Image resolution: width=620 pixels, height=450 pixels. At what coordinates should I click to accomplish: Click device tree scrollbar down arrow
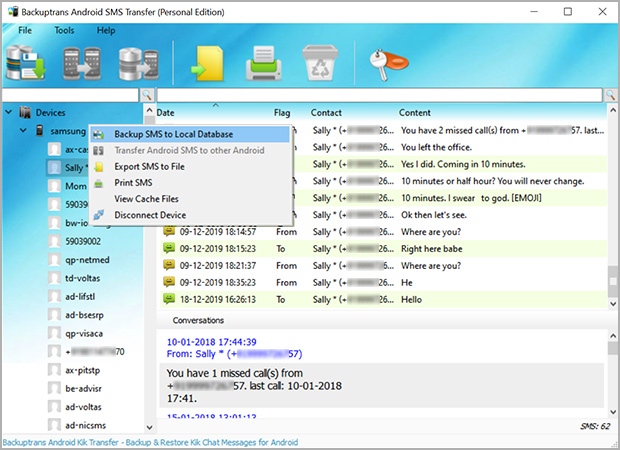click(149, 427)
